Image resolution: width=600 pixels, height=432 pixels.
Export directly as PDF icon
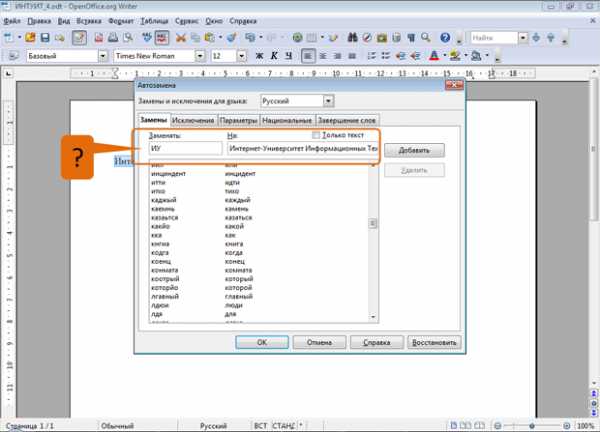click(x=99, y=37)
